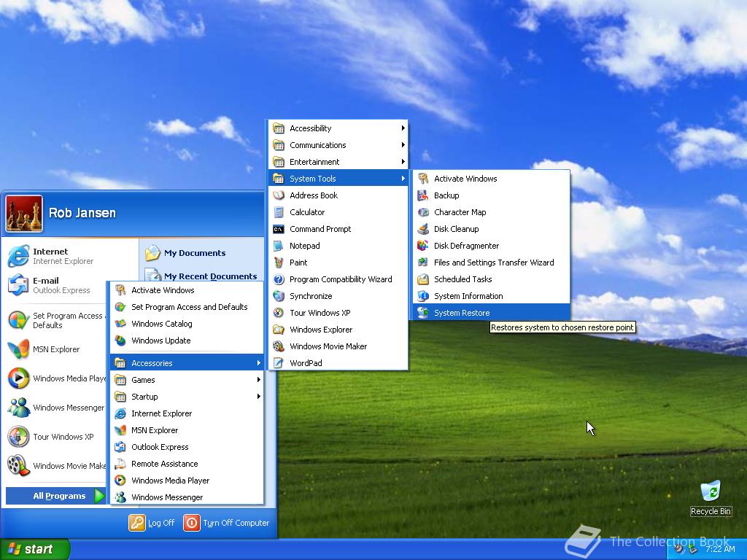
Task: Open Command Prompt icon
Action: tap(278, 229)
